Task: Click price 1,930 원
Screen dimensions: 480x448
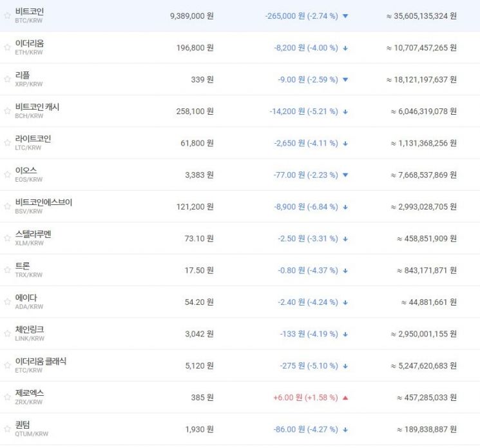Action: pyautogui.click(x=199, y=429)
